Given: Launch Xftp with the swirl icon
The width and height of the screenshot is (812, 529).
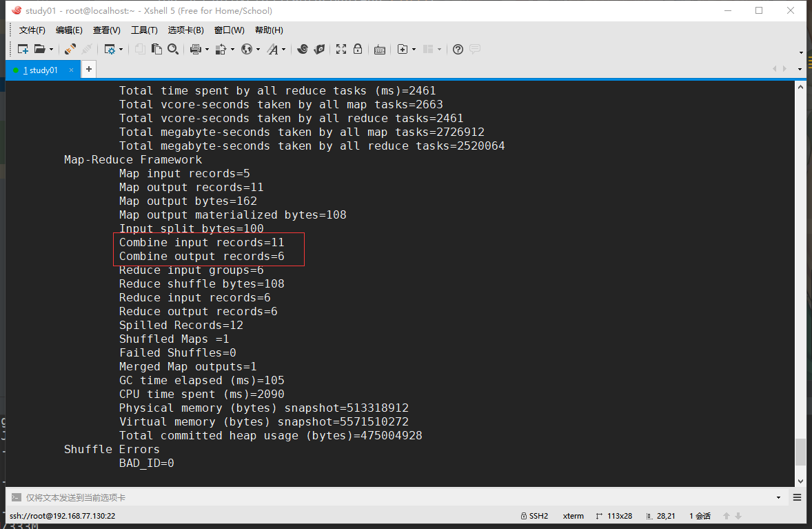Looking at the screenshot, I should click(x=303, y=49).
